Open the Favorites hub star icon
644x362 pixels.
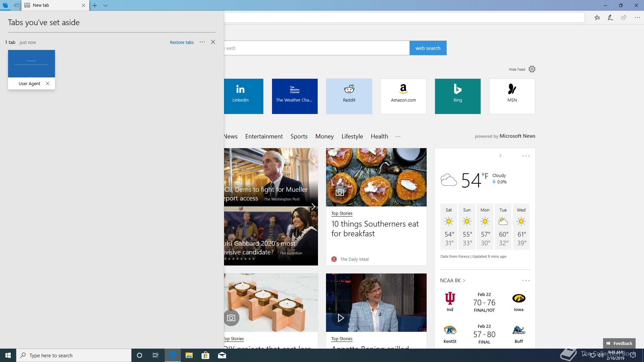click(x=597, y=17)
